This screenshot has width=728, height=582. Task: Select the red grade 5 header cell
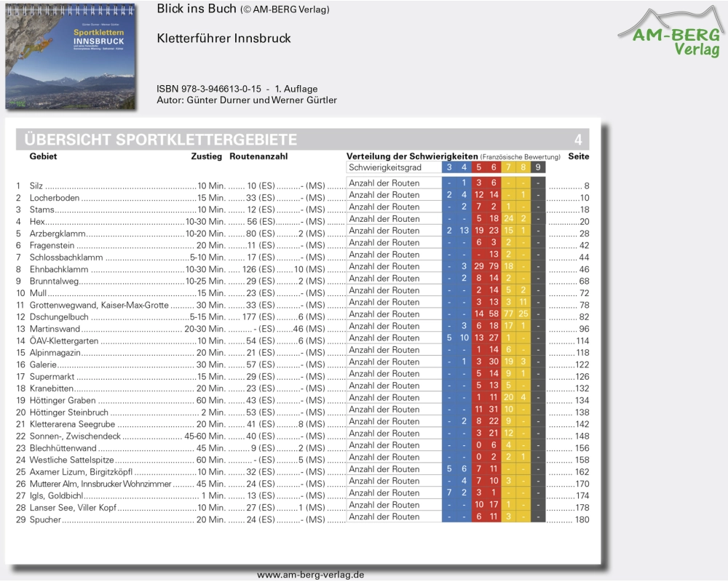479,167
